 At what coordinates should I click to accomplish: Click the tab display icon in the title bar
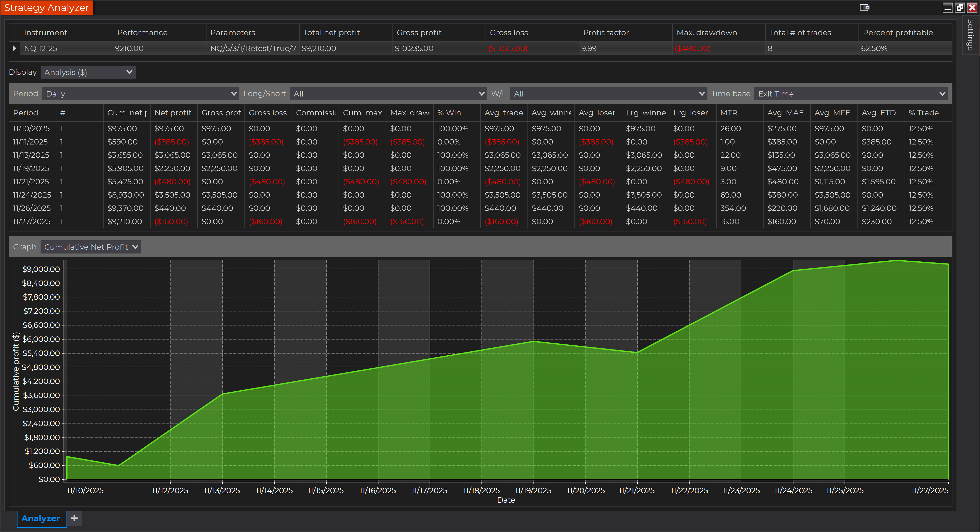pos(864,8)
